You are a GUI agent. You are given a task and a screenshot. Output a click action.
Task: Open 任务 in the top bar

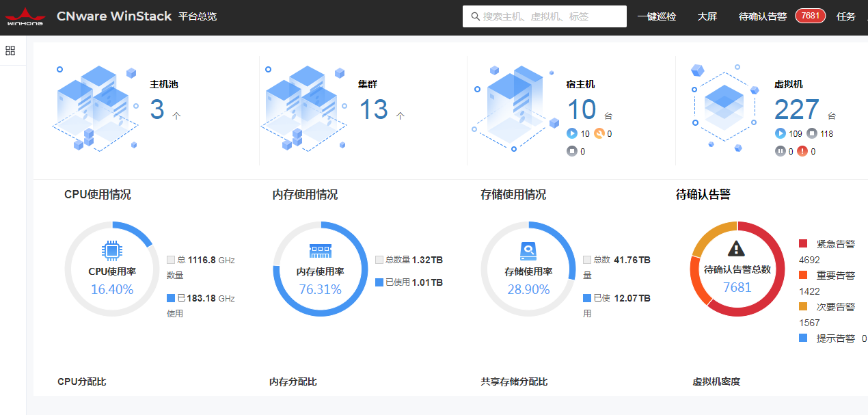tap(845, 16)
